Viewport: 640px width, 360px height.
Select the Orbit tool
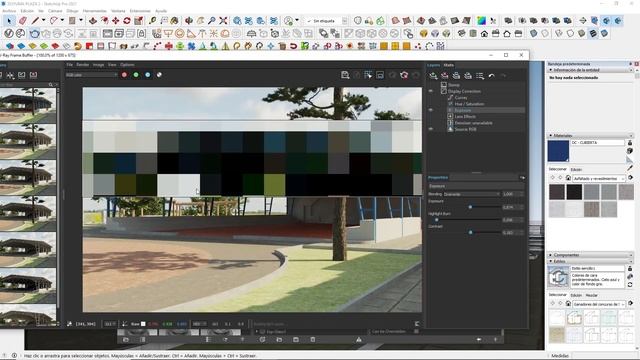pyautogui.click(x=189, y=20)
